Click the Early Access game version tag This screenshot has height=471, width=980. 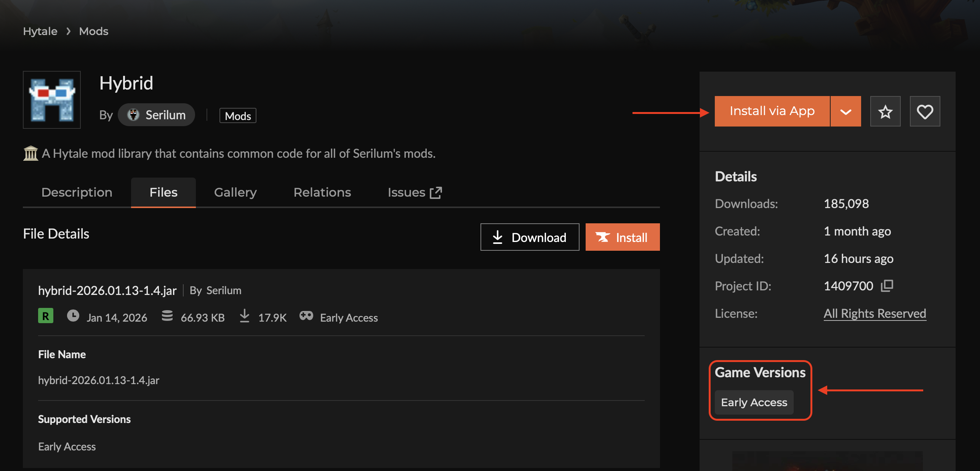pos(754,402)
